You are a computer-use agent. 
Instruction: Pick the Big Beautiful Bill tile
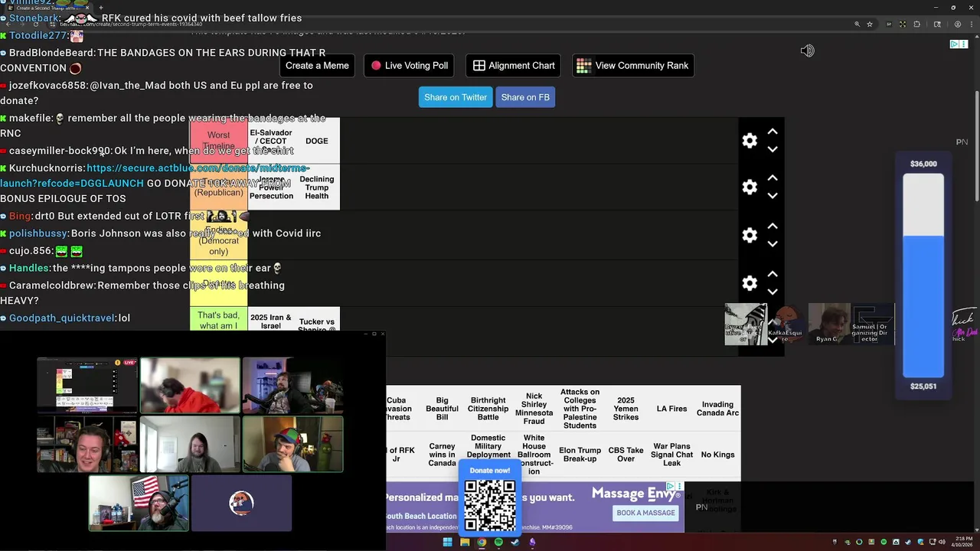tap(443, 409)
